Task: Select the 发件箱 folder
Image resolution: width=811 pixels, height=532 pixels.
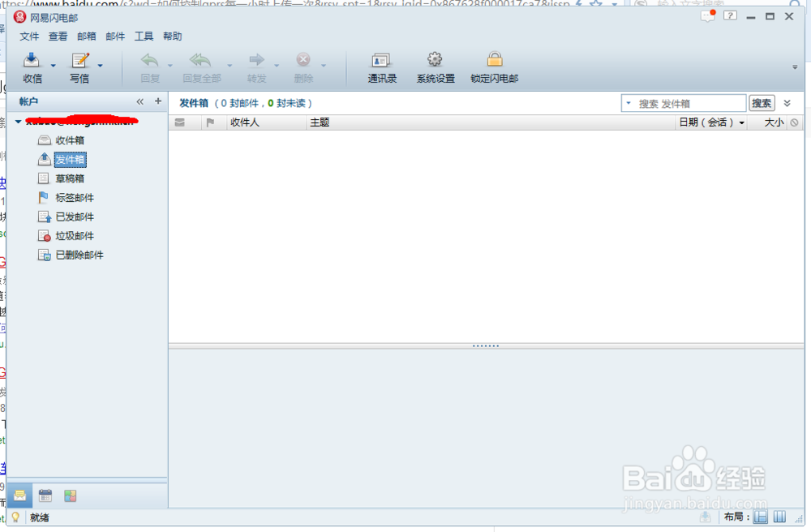Action: point(70,160)
